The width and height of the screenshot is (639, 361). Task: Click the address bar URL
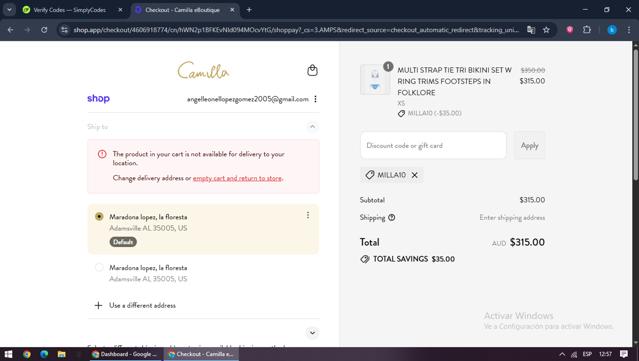tap(296, 30)
